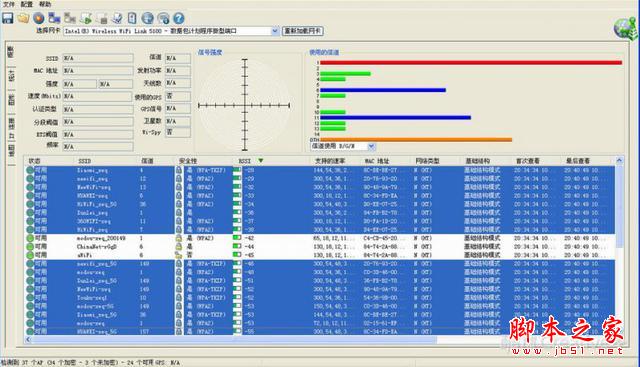Sort by the 网络类型 column header

(x=427, y=161)
